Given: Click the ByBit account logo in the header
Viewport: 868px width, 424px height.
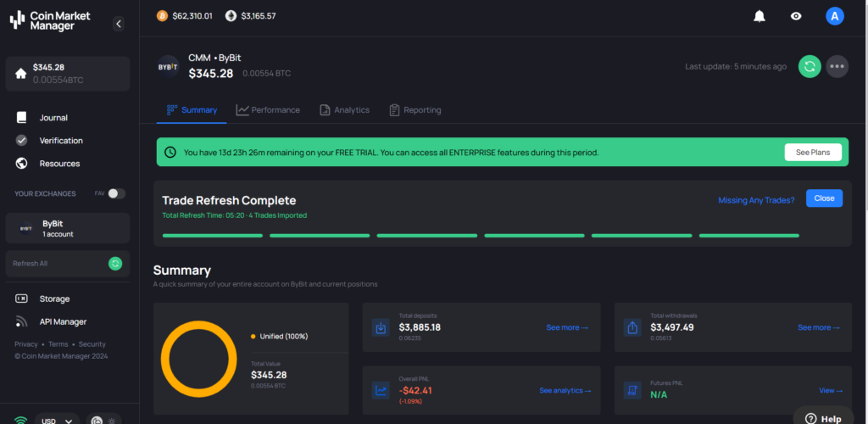Looking at the screenshot, I should click(x=169, y=66).
